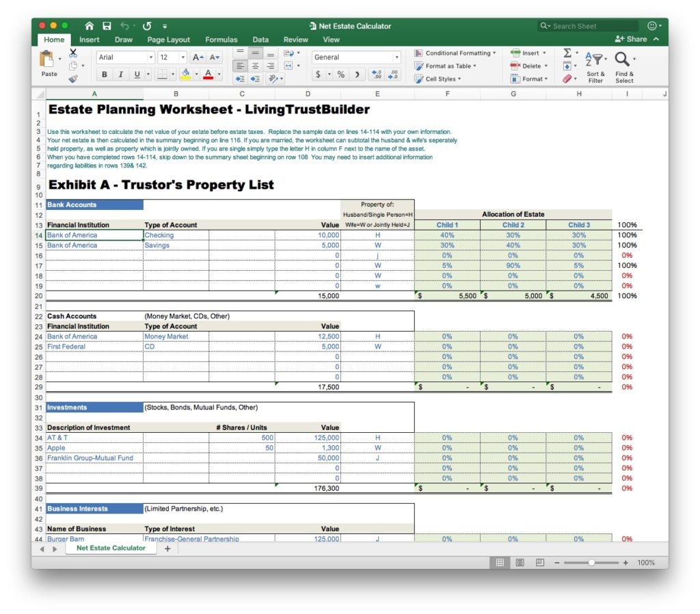Select the Format Painter brush

pyautogui.click(x=73, y=79)
